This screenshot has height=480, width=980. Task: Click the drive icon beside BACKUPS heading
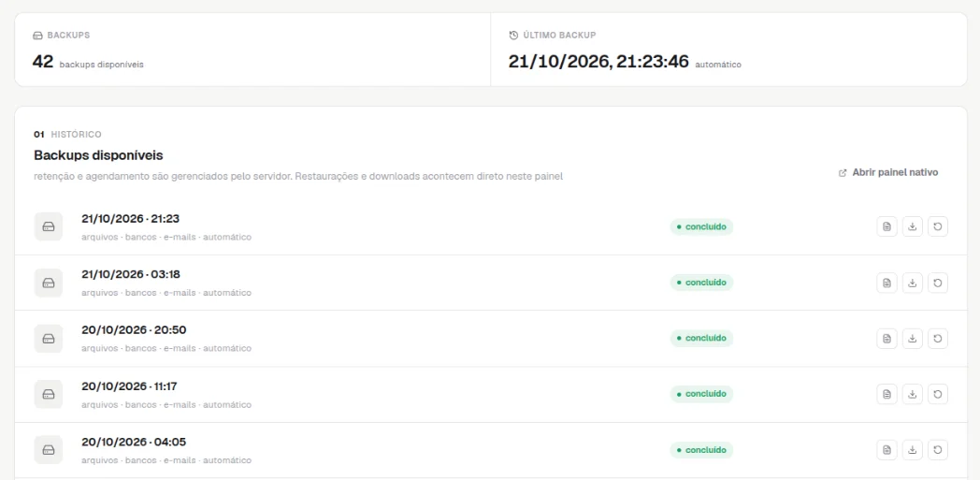click(x=37, y=35)
